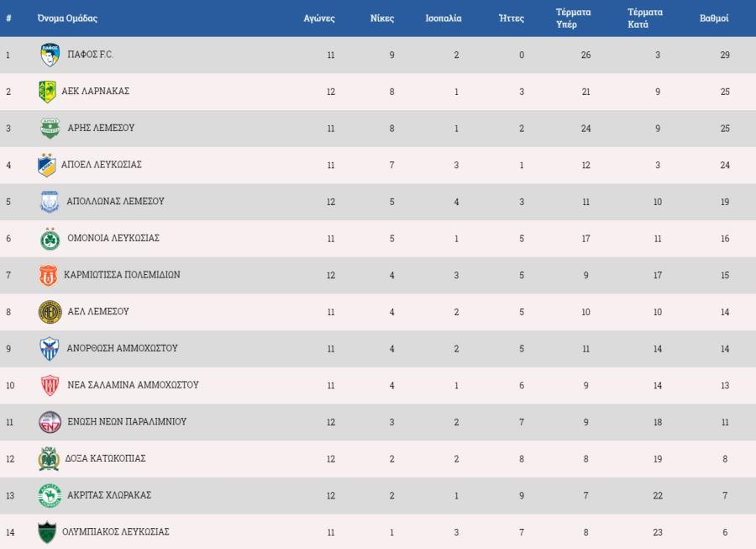Click the Βαθμοί column header

coord(714,18)
